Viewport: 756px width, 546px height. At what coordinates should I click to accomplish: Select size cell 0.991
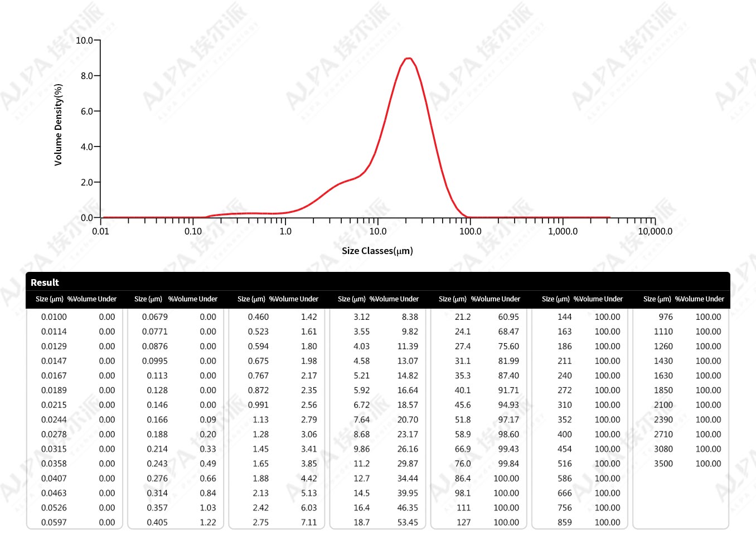pos(258,405)
